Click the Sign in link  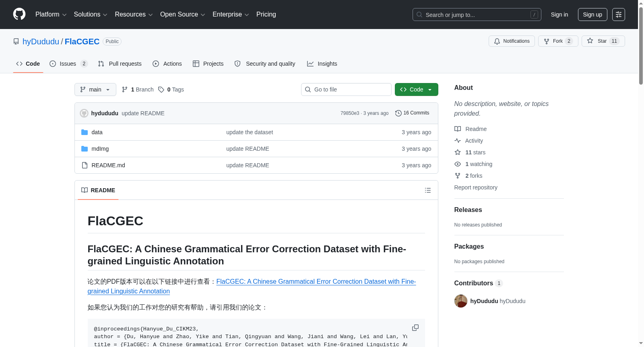[x=559, y=15]
